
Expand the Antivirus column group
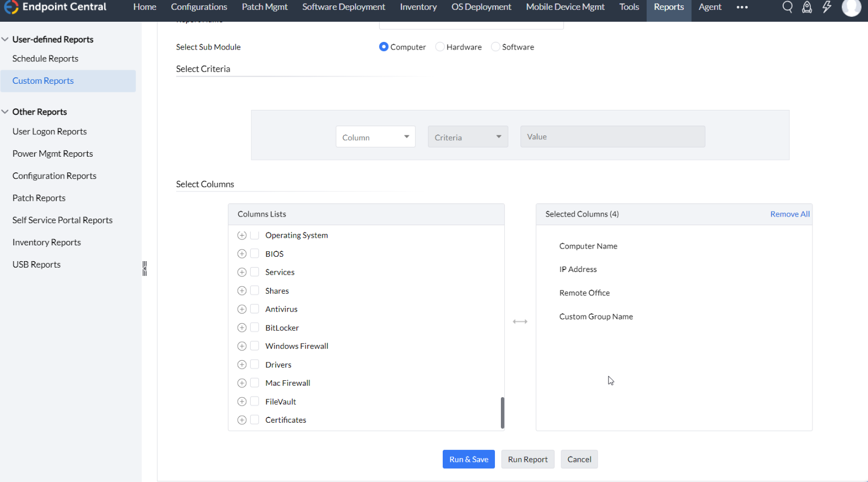(x=242, y=309)
